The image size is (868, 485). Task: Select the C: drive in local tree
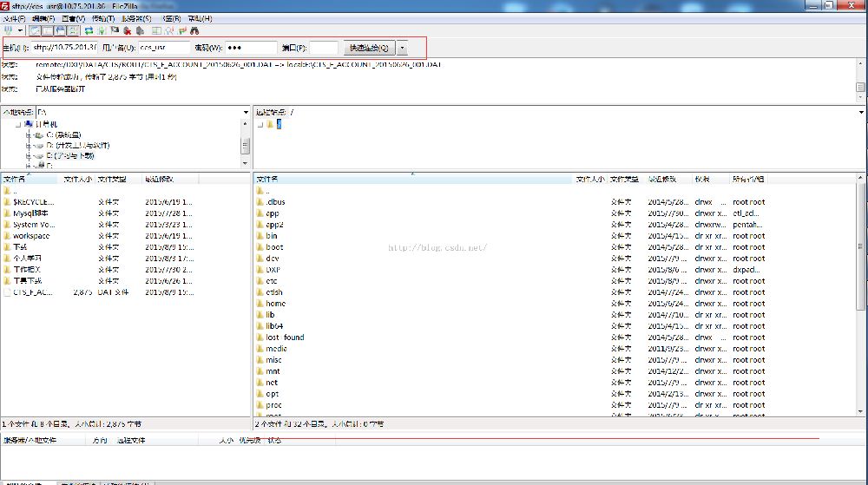(x=63, y=135)
